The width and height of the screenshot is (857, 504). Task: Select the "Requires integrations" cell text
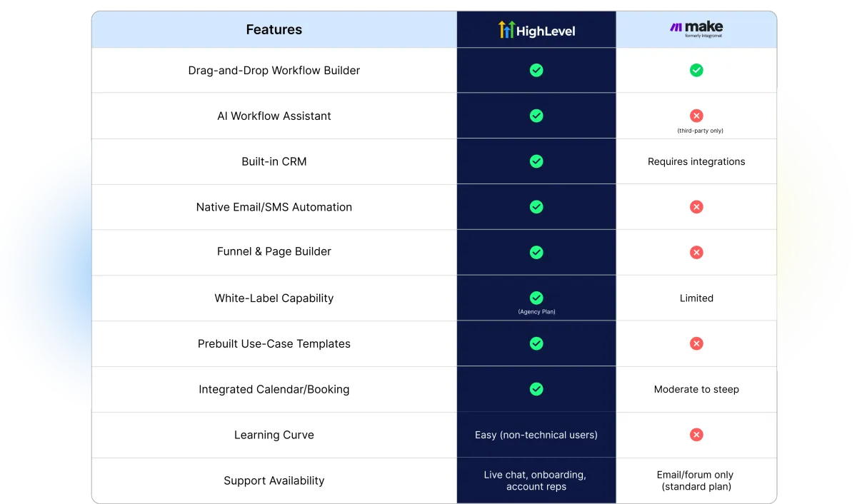(696, 161)
